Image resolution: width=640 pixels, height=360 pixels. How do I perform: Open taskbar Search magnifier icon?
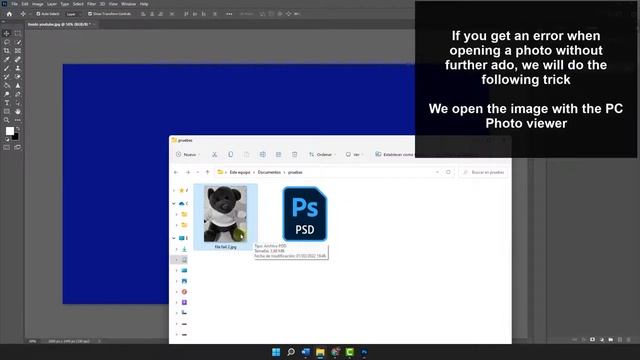[x=291, y=352]
